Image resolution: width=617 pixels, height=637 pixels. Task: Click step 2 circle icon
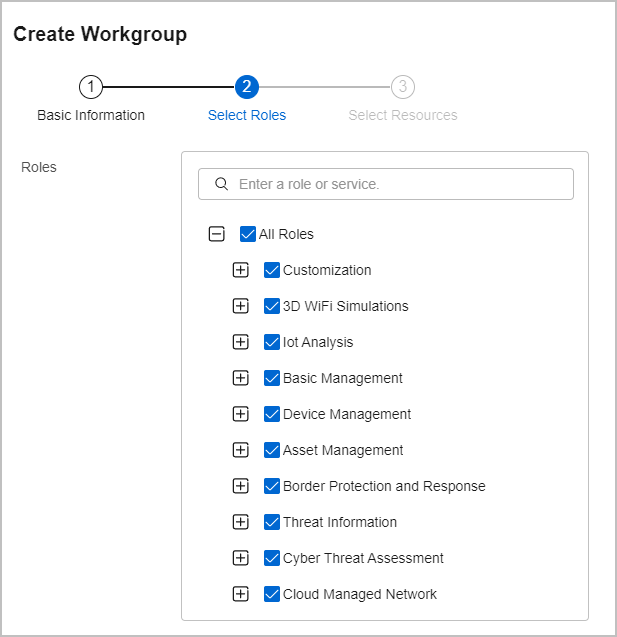[x=247, y=87]
